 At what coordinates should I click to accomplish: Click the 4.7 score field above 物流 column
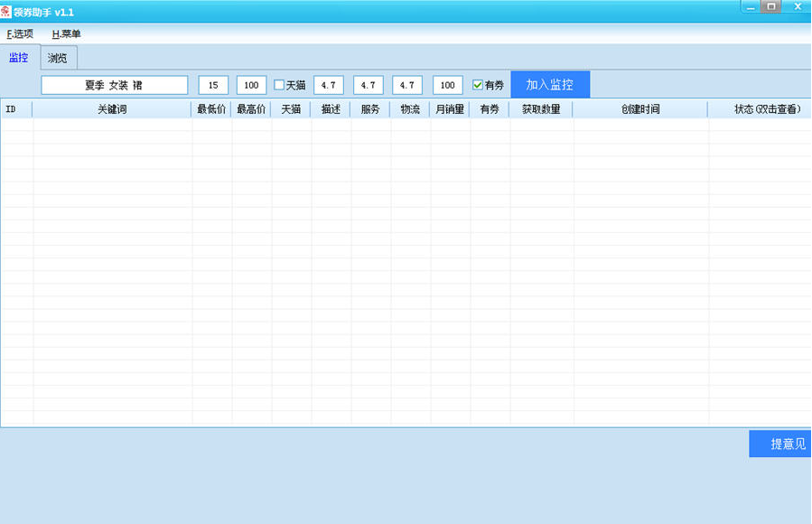(x=407, y=85)
